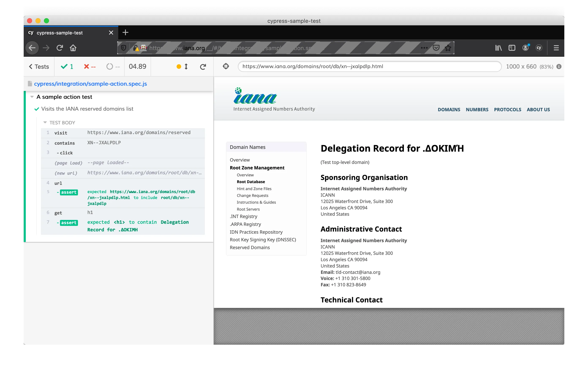
Task: Click the sidebar view toolbar icon
Action: point(512,48)
